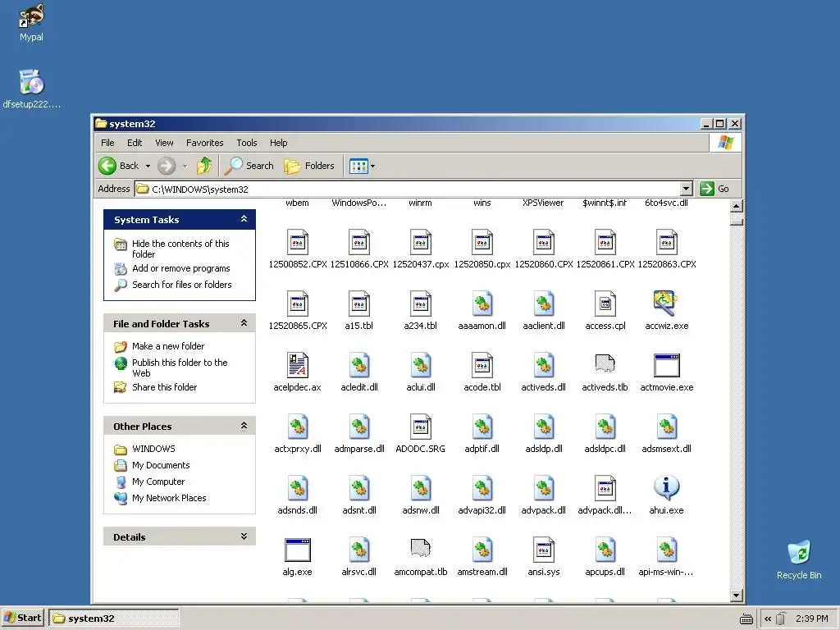Select the ansi.sys file icon
The image size is (840, 630).
[544, 550]
